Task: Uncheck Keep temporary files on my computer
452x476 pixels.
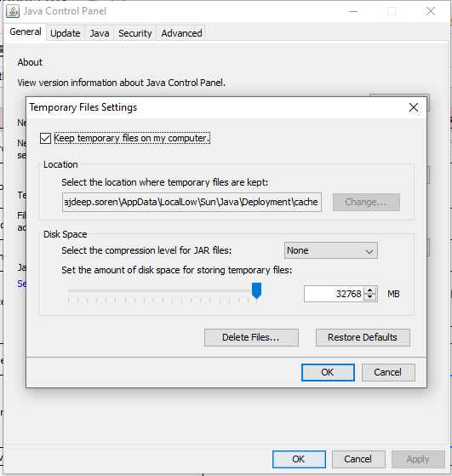Action: click(45, 139)
